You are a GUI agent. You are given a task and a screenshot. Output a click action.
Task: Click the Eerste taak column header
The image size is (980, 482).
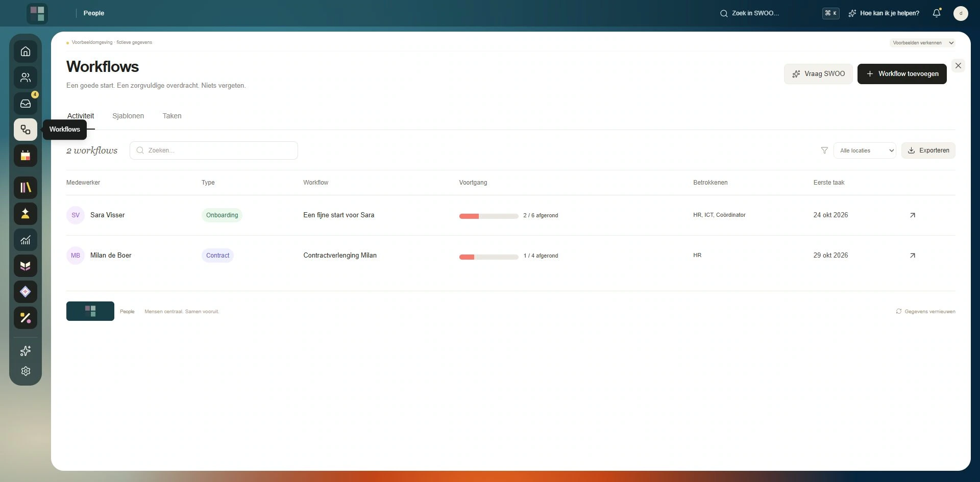(x=829, y=183)
